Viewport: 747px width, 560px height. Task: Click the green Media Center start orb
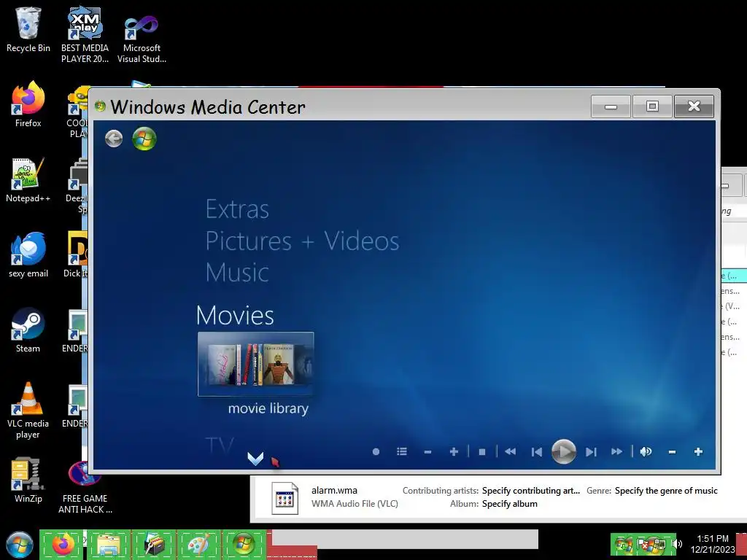[x=144, y=139]
